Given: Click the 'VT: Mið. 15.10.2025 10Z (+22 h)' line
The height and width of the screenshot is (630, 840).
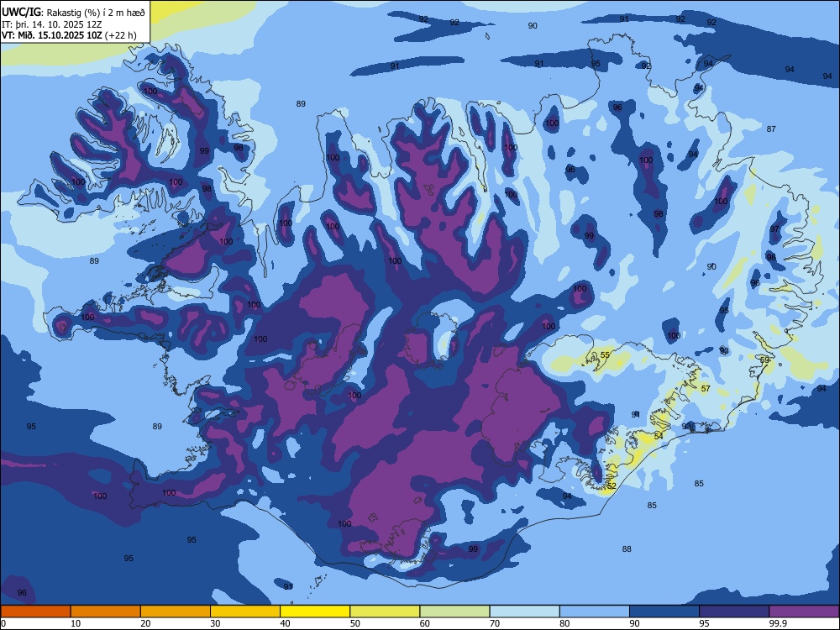Looking at the screenshot, I should coord(69,35).
